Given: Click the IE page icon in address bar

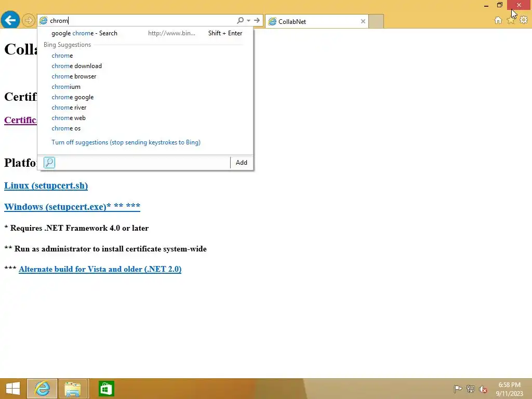Looking at the screenshot, I should [44, 20].
